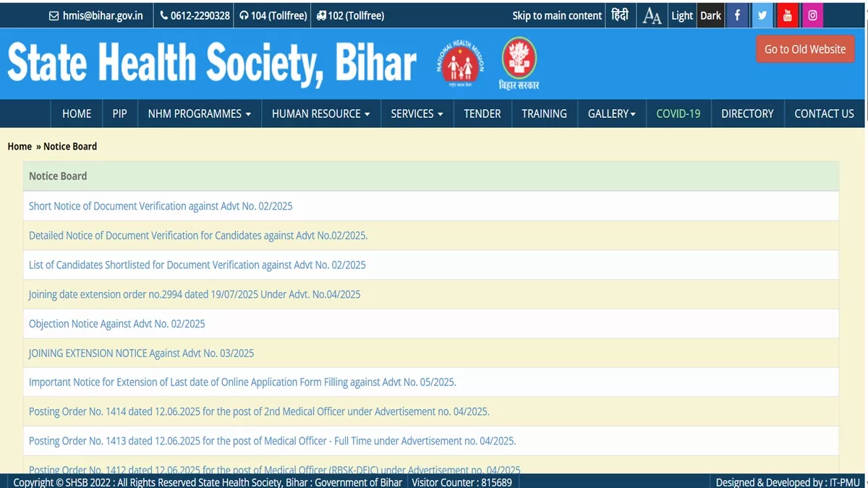Open Objection Notice Against Advt No. 02/2025
The height and width of the screenshot is (488, 868).
[x=117, y=324]
